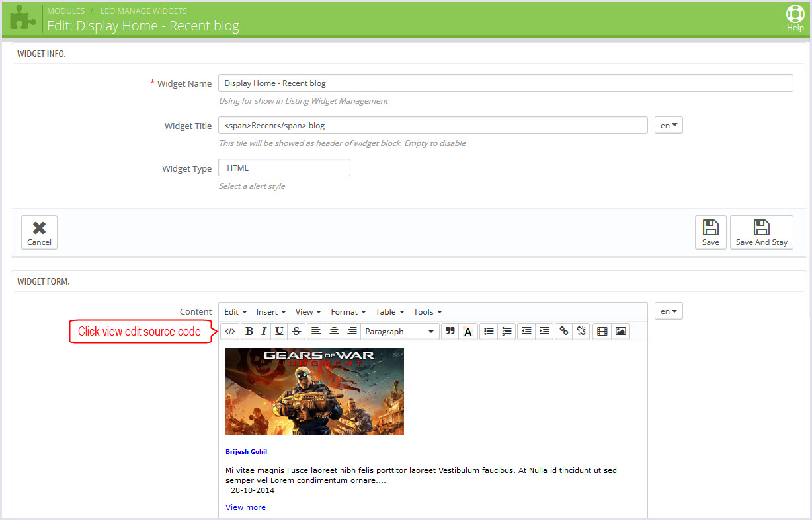Open the Paragraph format dropdown
Image resolution: width=812 pixels, height=520 pixels.
point(400,331)
